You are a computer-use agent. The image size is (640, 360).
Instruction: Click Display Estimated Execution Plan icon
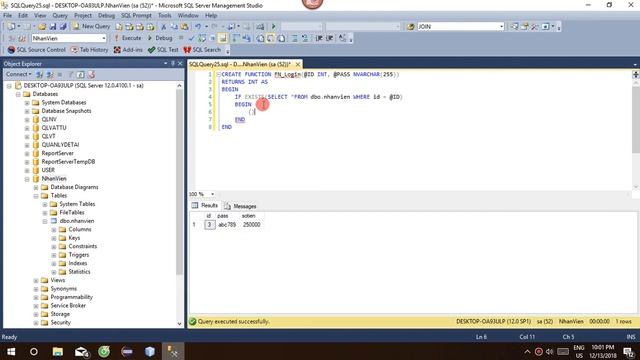(202, 38)
